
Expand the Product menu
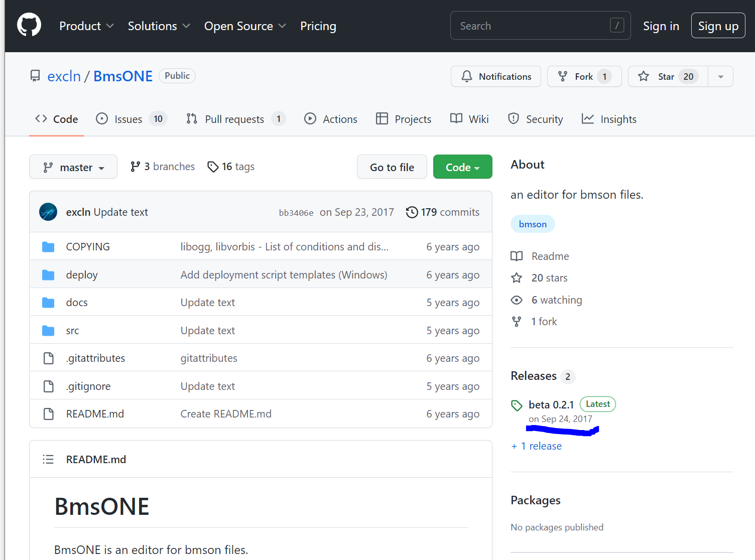coord(86,26)
